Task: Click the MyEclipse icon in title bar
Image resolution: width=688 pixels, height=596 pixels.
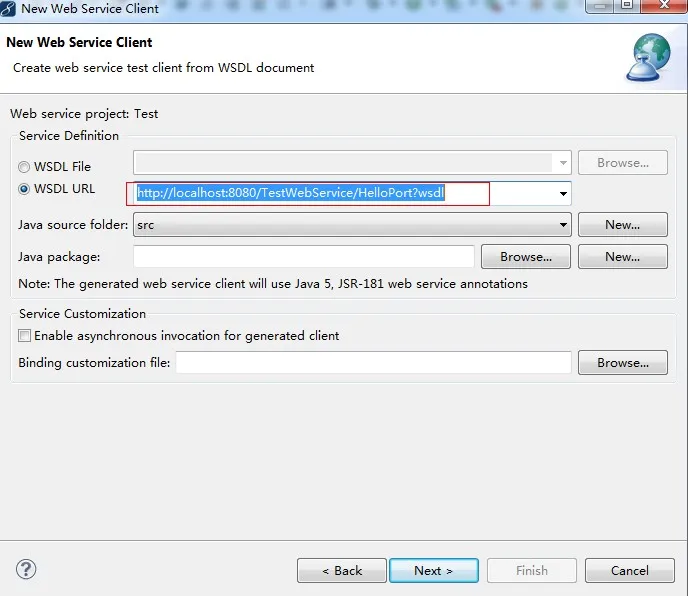Action: coord(7,8)
